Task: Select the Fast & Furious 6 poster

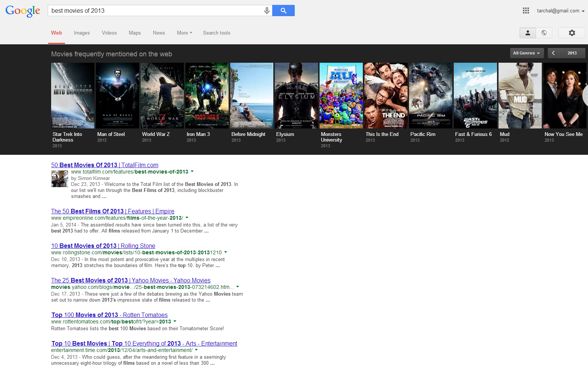Action: click(x=475, y=95)
